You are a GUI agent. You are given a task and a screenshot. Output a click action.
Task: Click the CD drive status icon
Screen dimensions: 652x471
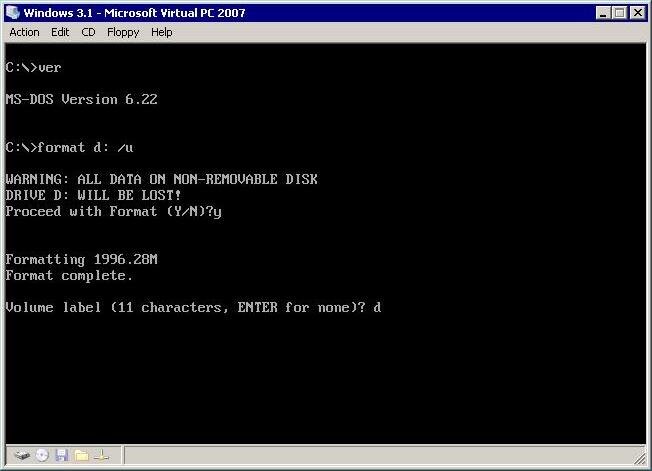[x=42, y=456]
